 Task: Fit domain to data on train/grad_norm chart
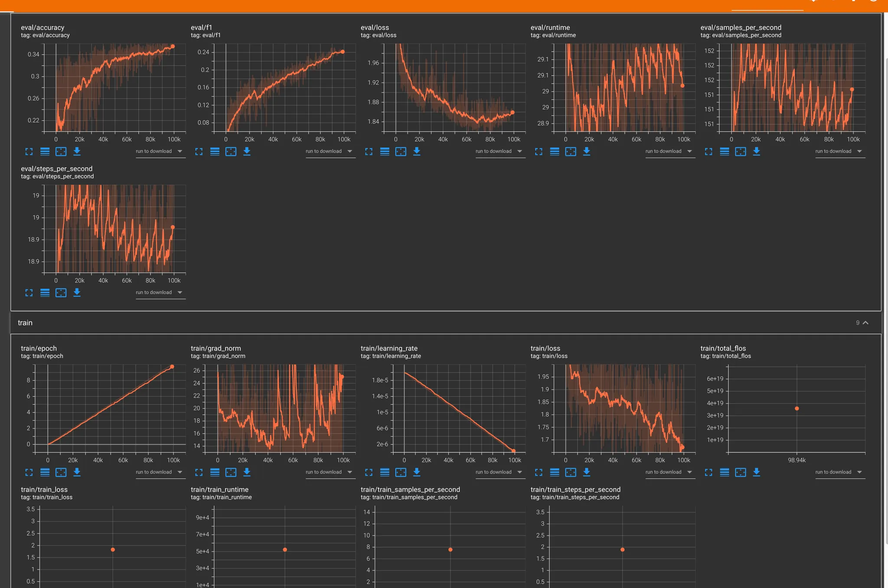pos(231,472)
